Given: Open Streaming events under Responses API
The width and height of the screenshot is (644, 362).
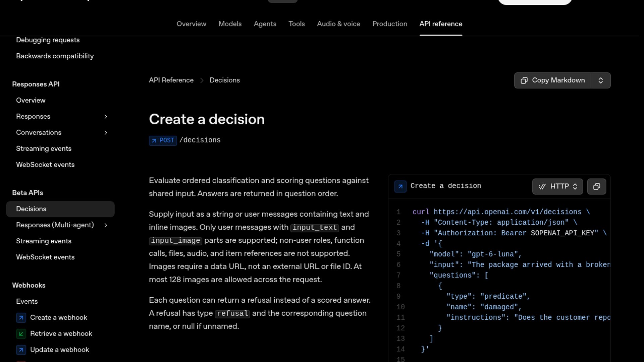Looking at the screenshot, I should [44, 148].
